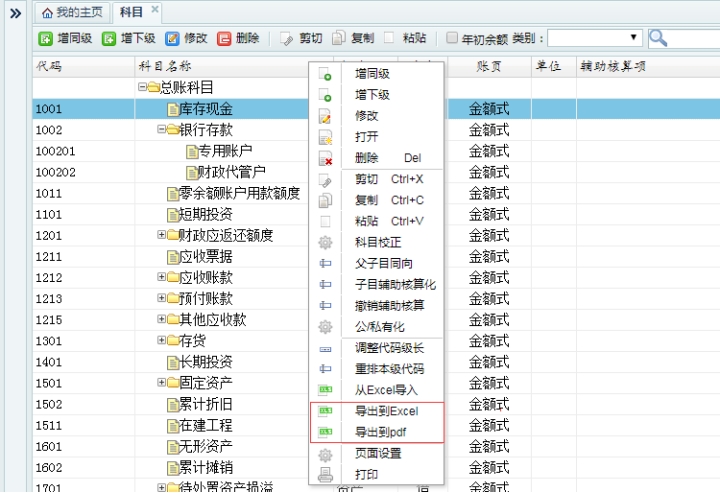
Task: Select 导出到pdf in the context menu
Action: pos(381,432)
